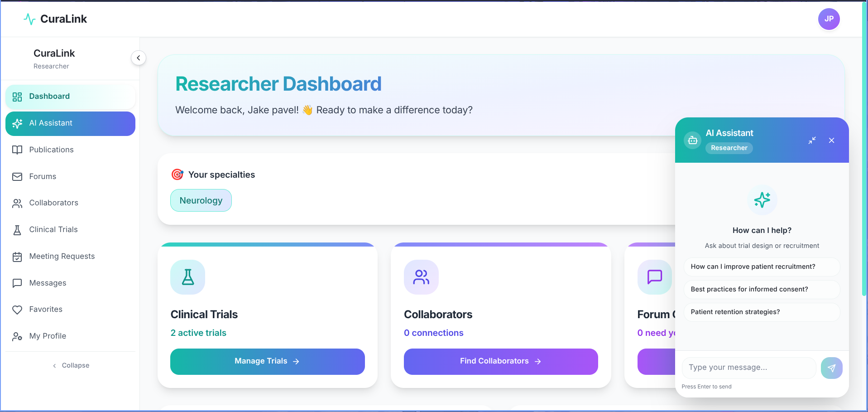Choose 'How can I improve patient recruitment?' suggestion
Screen dimensions: 868x412
[x=762, y=267]
